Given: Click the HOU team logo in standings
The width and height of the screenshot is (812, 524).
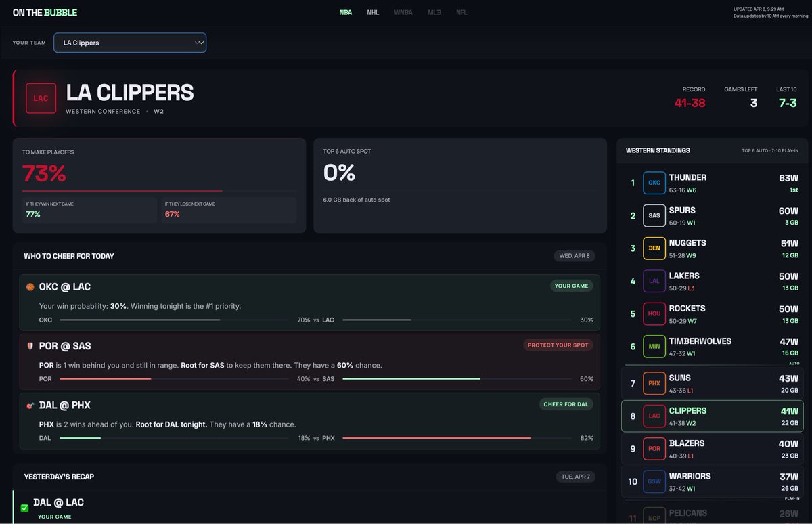Looking at the screenshot, I should point(654,313).
